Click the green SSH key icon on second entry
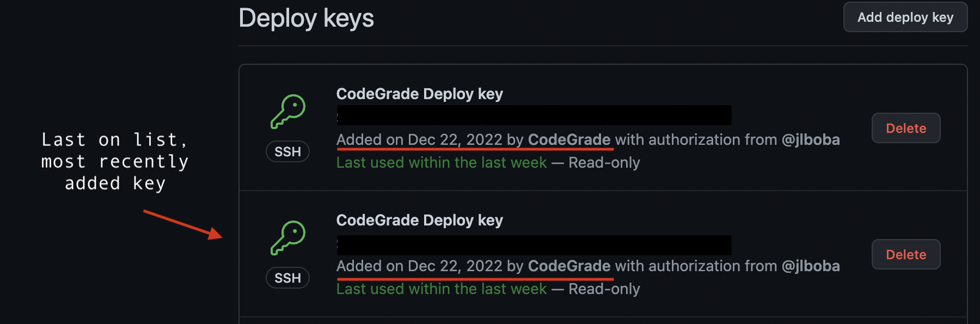 coord(287,238)
